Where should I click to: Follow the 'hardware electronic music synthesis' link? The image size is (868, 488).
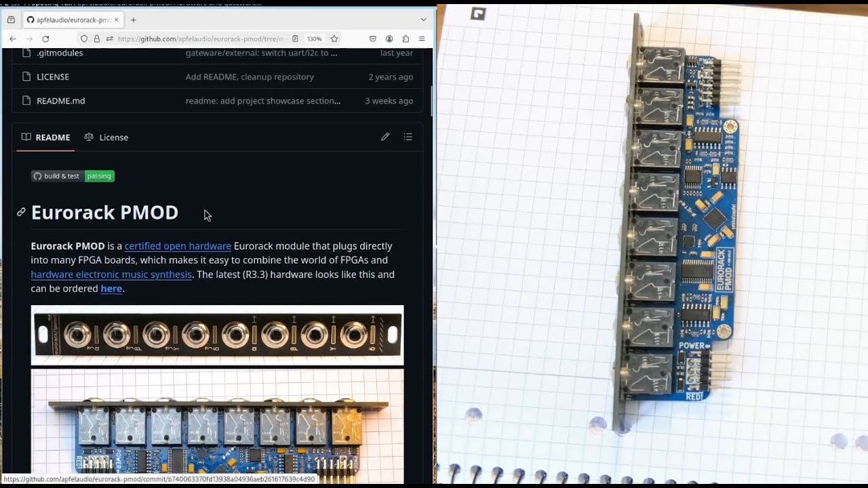[111, 274]
